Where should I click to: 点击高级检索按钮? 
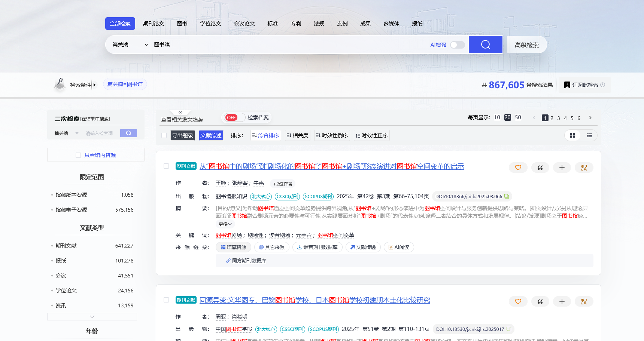[x=526, y=44]
